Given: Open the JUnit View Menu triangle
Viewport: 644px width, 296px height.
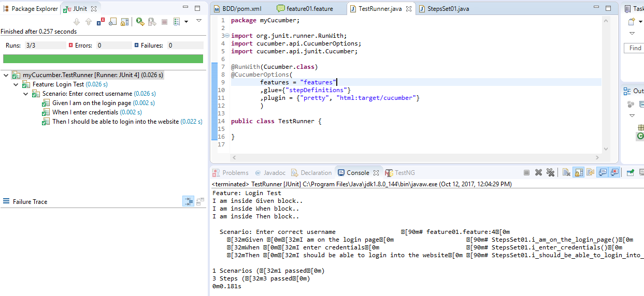Looking at the screenshot, I should 198,21.
